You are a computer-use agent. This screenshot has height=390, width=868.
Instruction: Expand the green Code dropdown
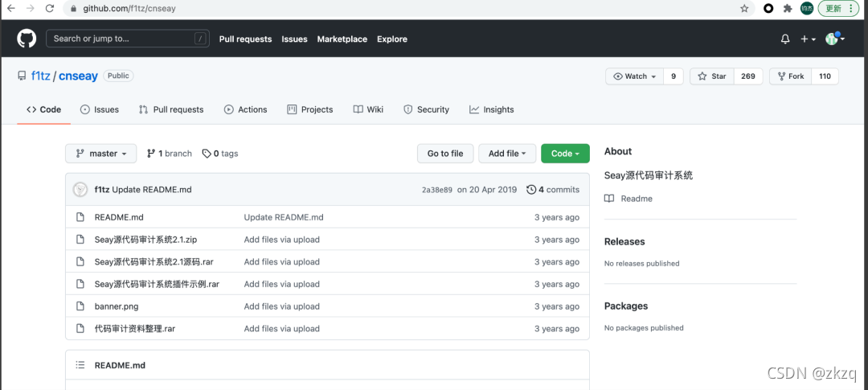point(565,154)
